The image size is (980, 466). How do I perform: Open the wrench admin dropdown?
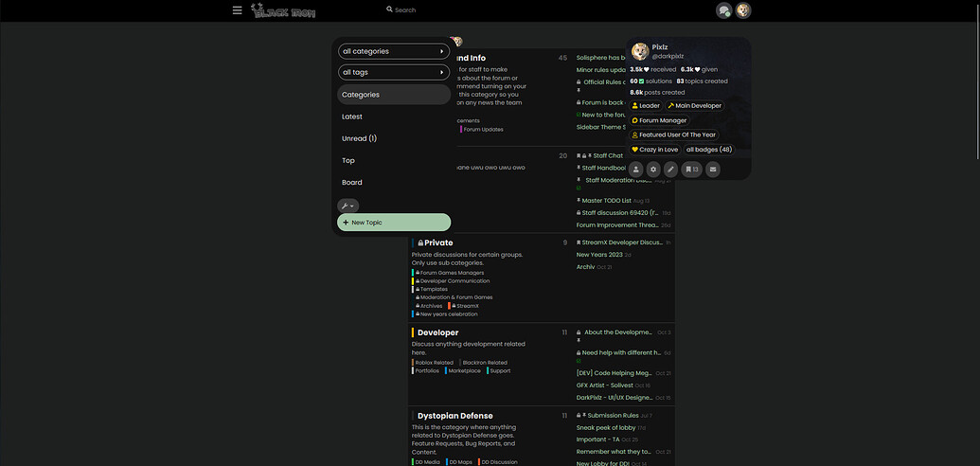tap(347, 206)
